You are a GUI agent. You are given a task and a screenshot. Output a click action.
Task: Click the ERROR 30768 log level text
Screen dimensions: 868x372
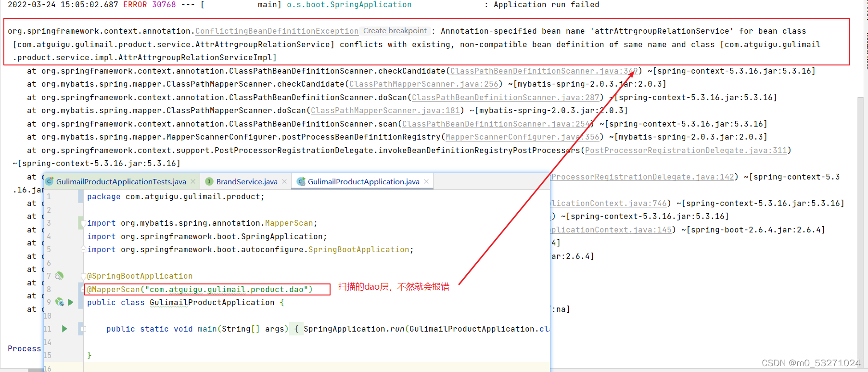pos(149,5)
